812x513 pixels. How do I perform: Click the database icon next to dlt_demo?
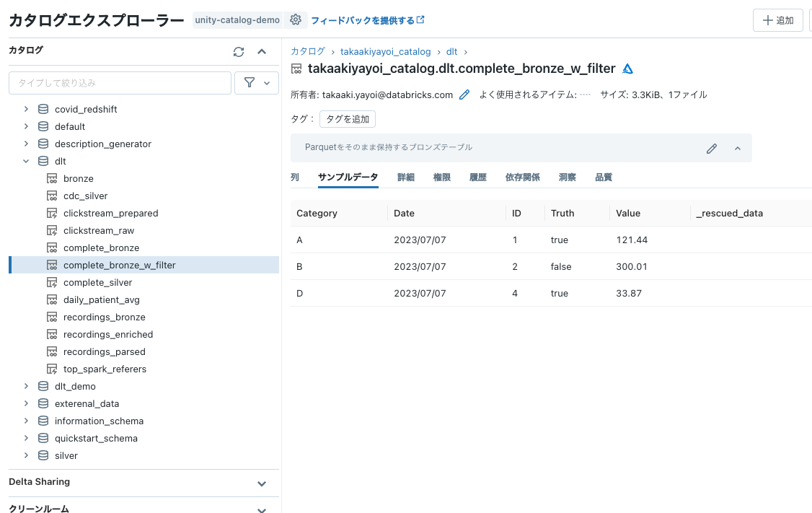tap(43, 386)
